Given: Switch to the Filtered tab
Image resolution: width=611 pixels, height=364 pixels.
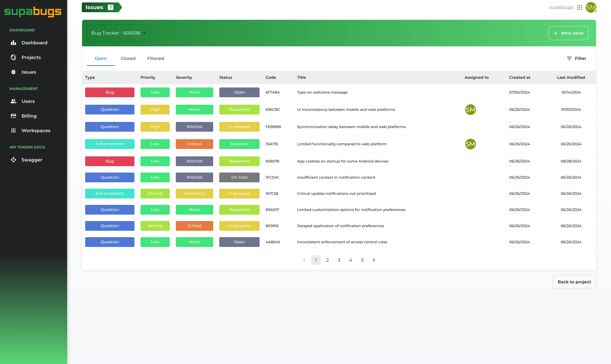Looking at the screenshot, I should pyautogui.click(x=155, y=58).
